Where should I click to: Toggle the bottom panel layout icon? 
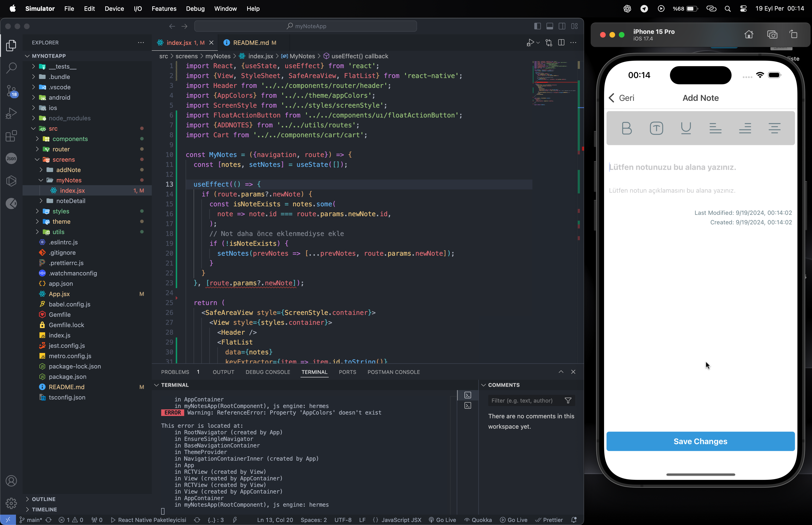(x=550, y=26)
